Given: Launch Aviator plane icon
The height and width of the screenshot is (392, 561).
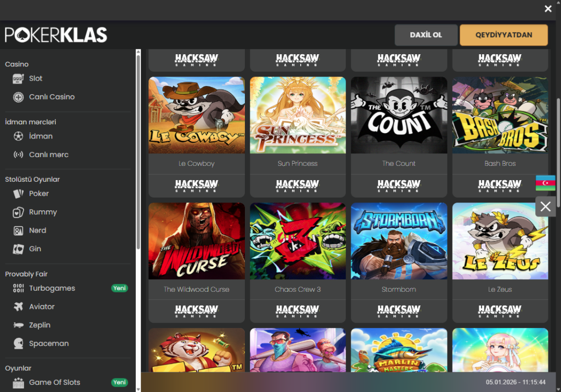Looking at the screenshot, I should (18, 307).
